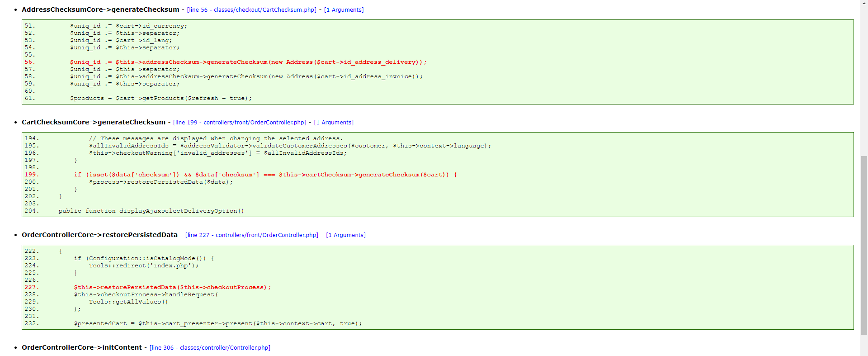Open the CartChecksum.php line 56 link
The width and height of the screenshot is (868, 356).
(252, 9)
